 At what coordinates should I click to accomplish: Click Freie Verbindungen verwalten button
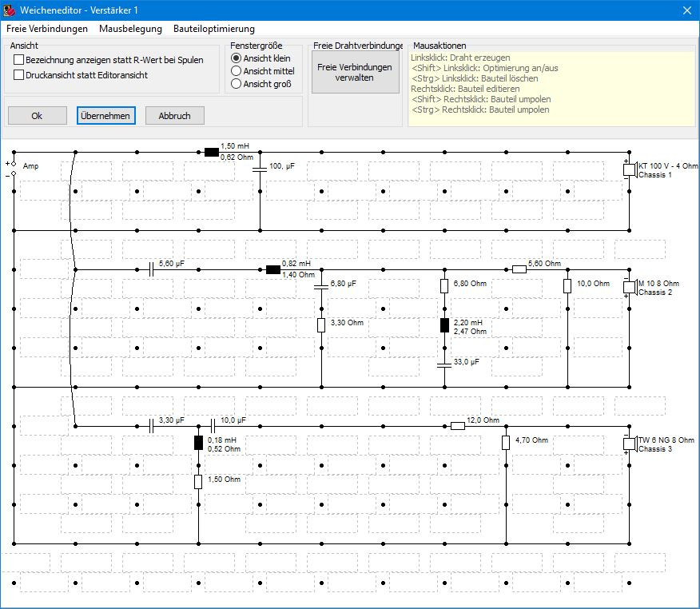point(354,73)
